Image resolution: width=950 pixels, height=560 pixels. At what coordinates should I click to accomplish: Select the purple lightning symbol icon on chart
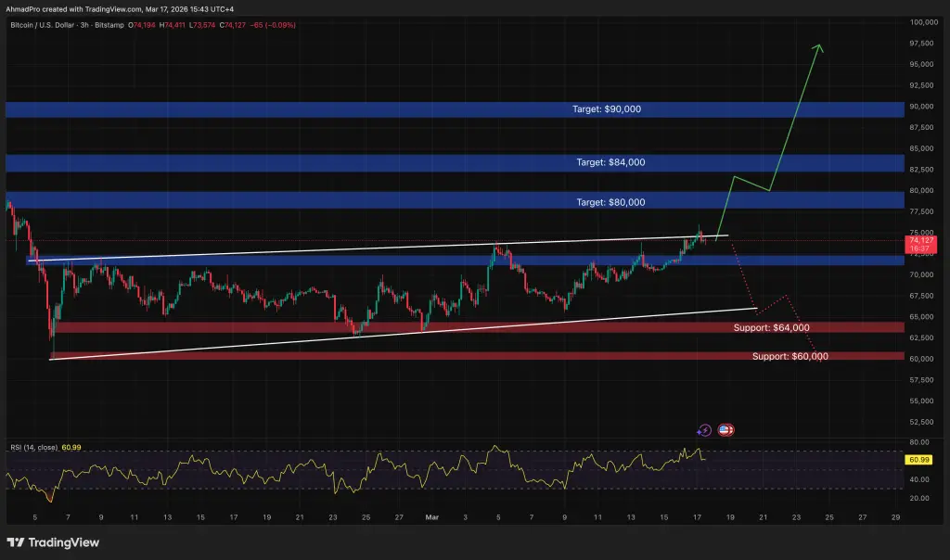tap(704, 429)
